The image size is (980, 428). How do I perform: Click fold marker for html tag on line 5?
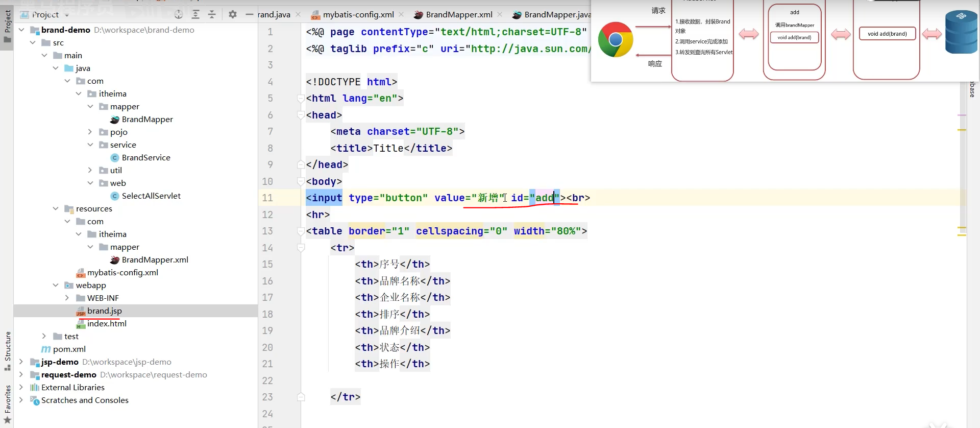pyautogui.click(x=301, y=98)
